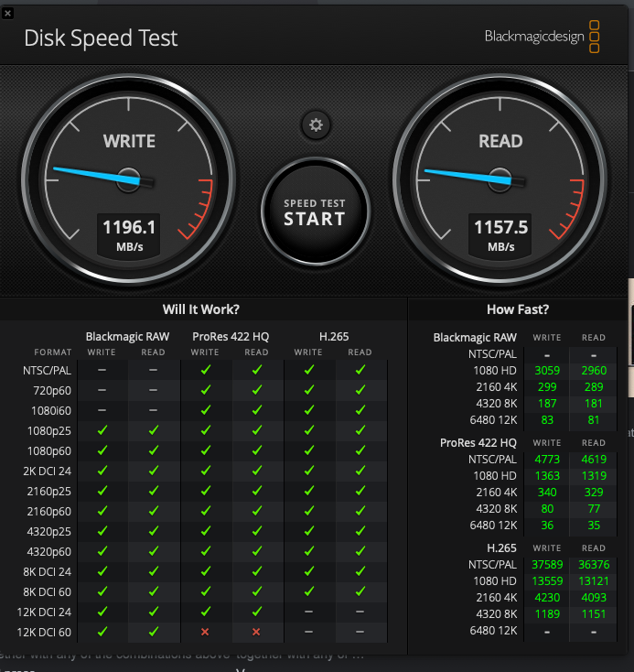
Task: Click the Blackmagic RAW column header in Will It Work
Action: coord(127,337)
